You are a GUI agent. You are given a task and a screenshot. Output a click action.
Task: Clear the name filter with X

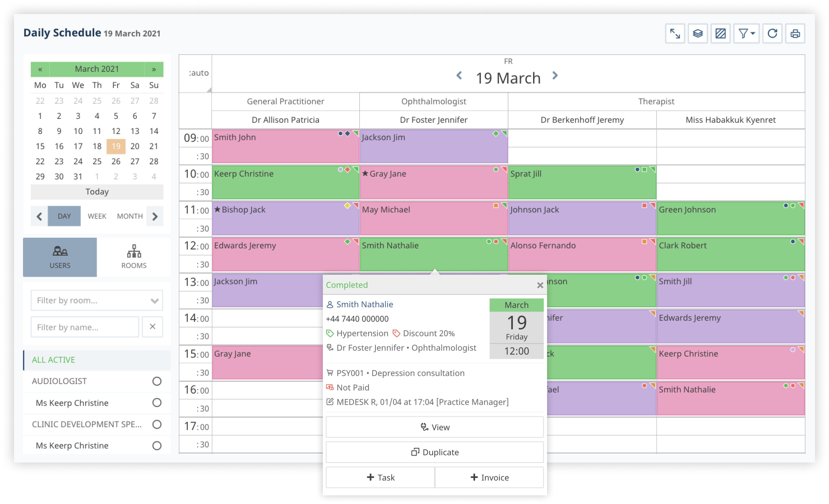pos(152,327)
